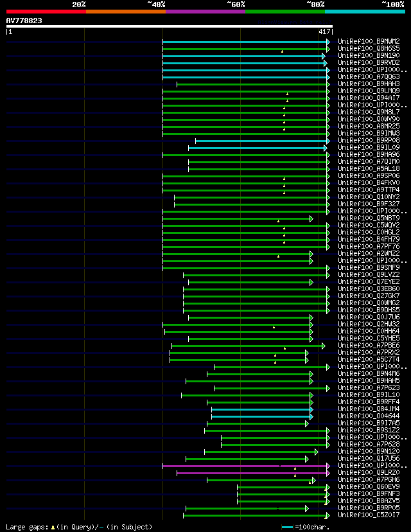This screenshot has width=411, height=532.
Task: Select the UniRef100_Q0WMG2 label
Action: click(x=369, y=303)
